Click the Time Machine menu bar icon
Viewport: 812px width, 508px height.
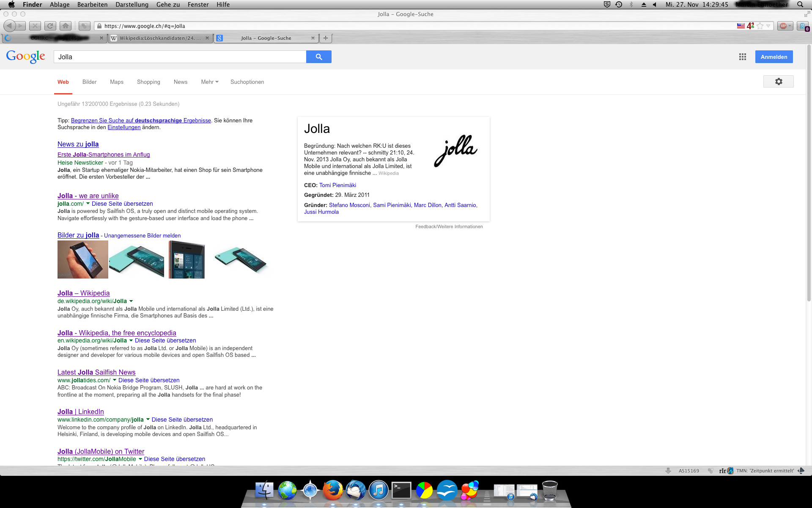619,4
